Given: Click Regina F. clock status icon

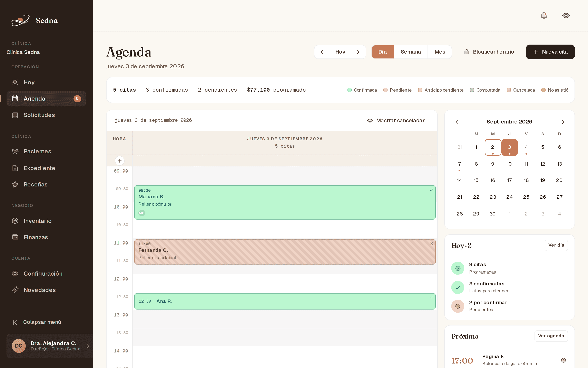Looking at the screenshot, I should point(563,360).
